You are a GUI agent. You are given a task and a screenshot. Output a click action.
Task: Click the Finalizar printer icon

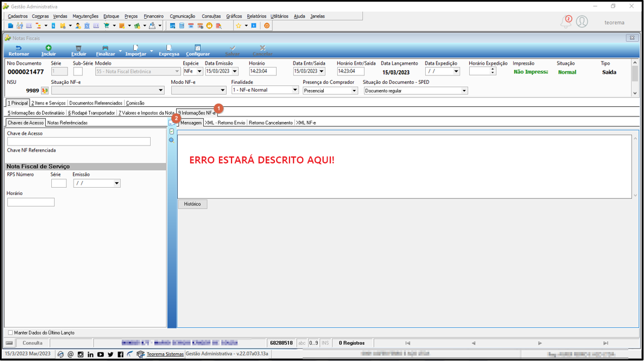coord(105,48)
